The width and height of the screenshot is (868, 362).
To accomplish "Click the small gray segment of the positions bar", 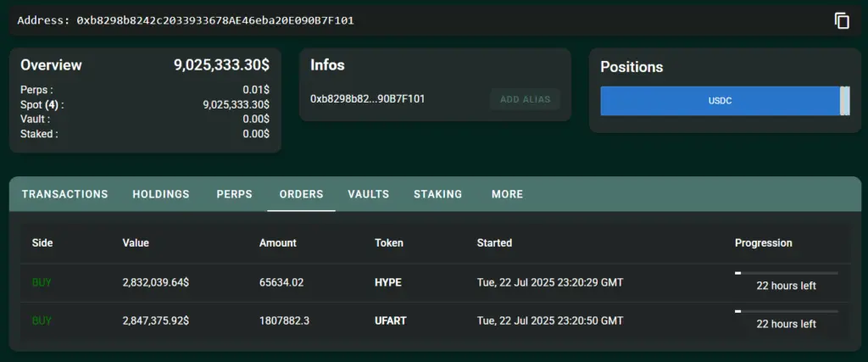I will pos(844,101).
